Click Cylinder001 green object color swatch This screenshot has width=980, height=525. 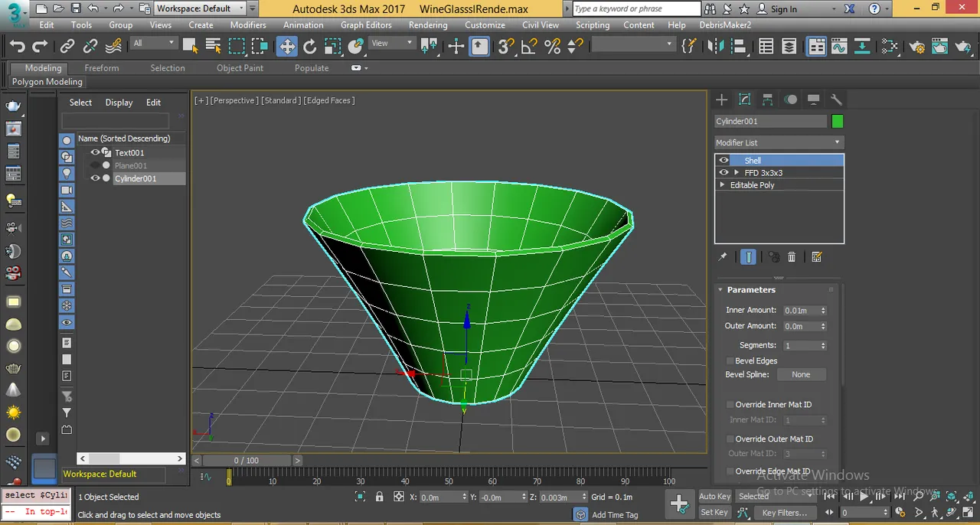[837, 121]
